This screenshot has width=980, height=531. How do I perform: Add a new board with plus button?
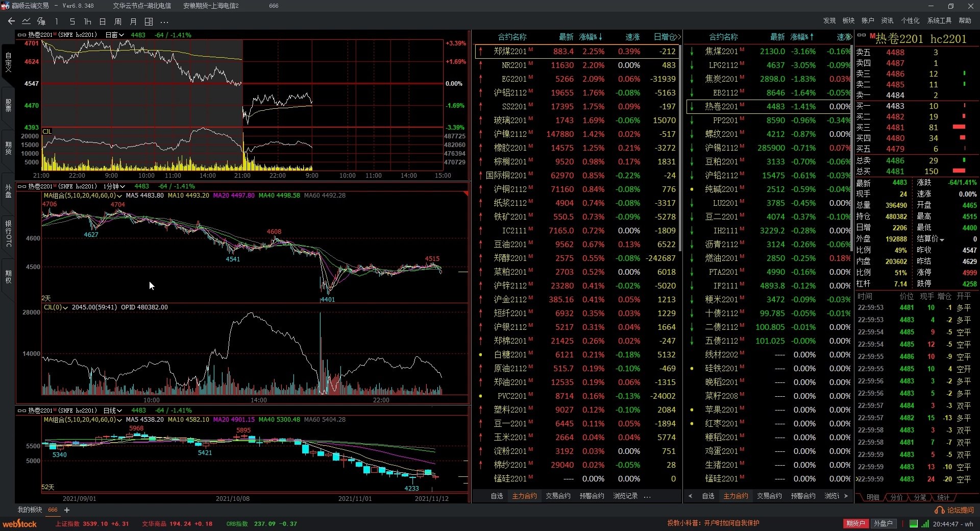pyautogui.click(x=66, y=510)
